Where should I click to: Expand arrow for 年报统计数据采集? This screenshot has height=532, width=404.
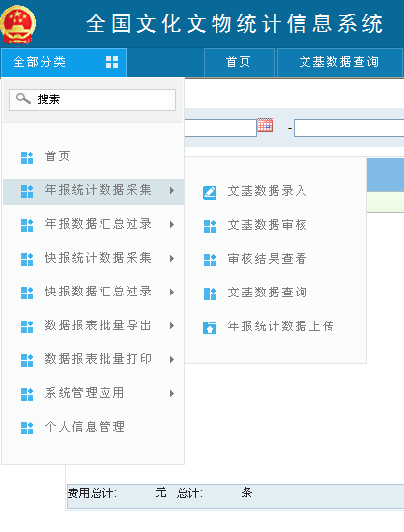172,190
